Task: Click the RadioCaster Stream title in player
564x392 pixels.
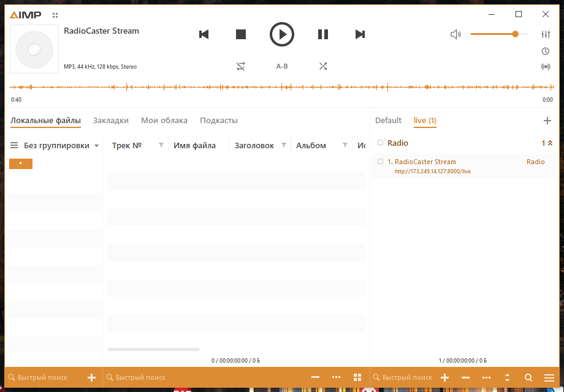Action: pyautogui.click(x=101, y=31)
